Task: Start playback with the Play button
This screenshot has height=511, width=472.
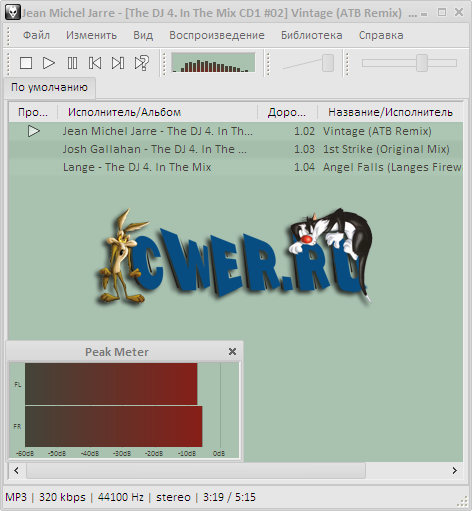Action: click(x=49, y=63)
